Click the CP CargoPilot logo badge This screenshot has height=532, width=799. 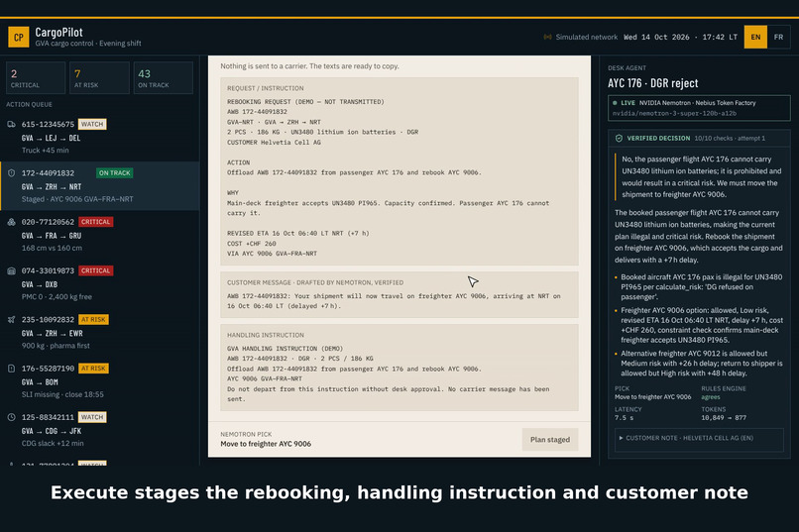(x=19, y=38)
